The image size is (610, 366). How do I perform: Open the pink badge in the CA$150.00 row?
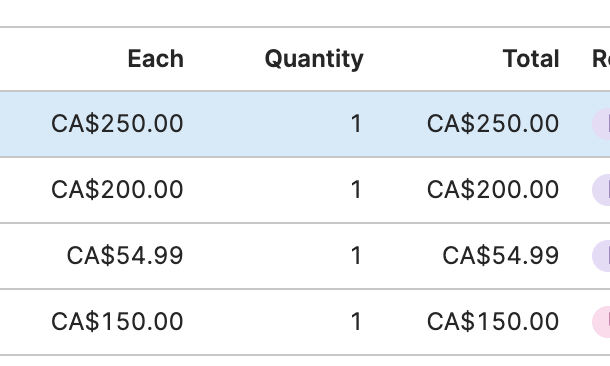[601, 322]
